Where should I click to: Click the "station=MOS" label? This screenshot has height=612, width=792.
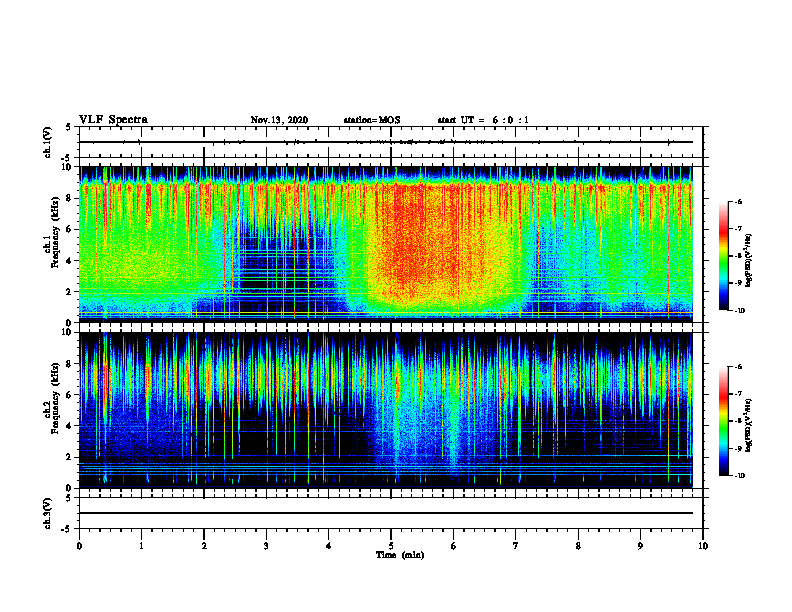pyautogui.click(x=372, y=120)
